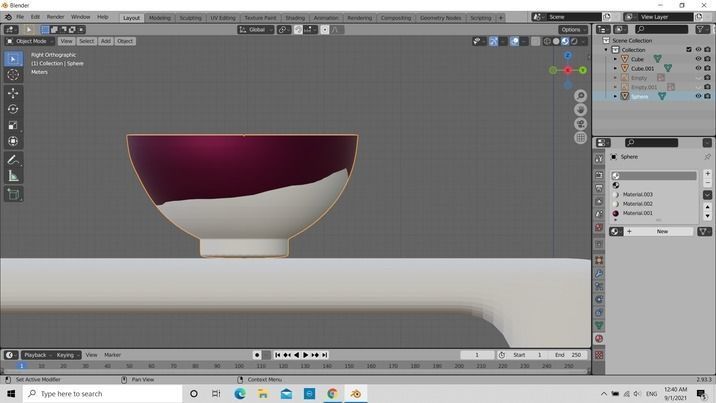
Task: Toggle show overlays button
Action: coord(515,42)
